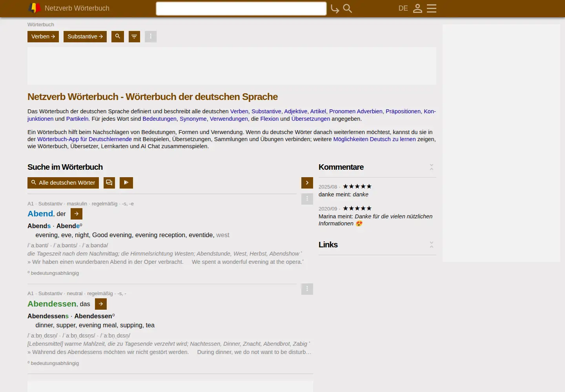Open the Artikel link
This screenshot has height=392, width=565.
click(318, 111)
